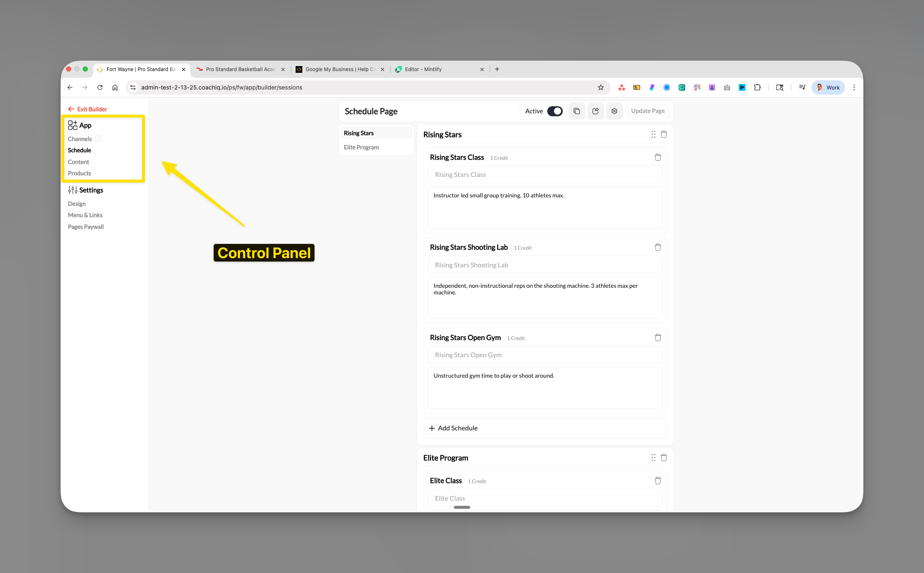Toggle the Active switch for the Schedule Page
The image size is (924, 573).
tap(555, 111)
